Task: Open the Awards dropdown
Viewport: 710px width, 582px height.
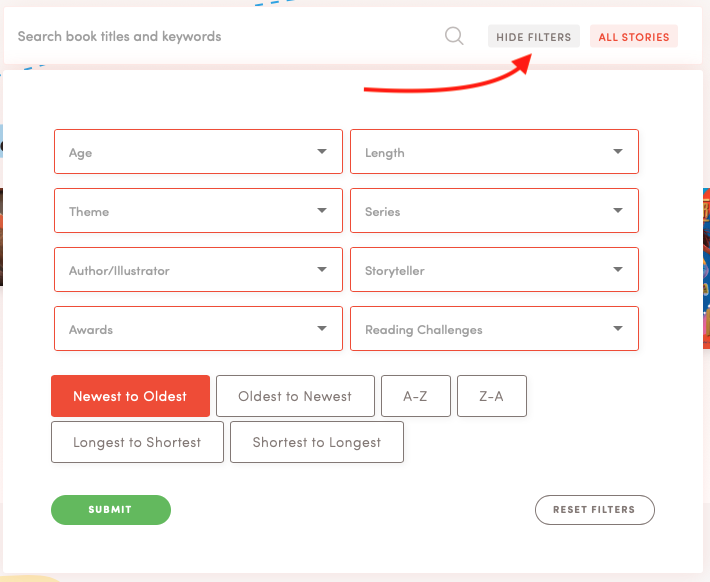Action: [198, 329]
